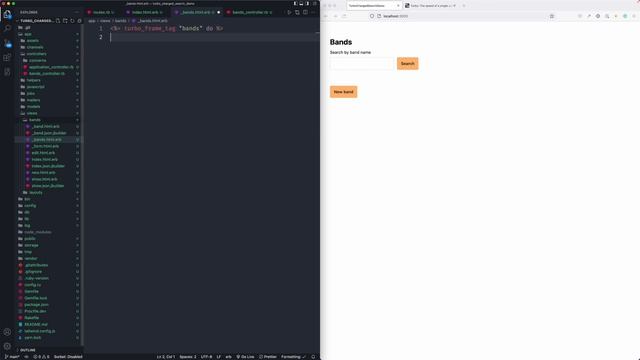The image size is (640, 360).
Task: Click the Run icon in the editor title bar
Action: 289,12
